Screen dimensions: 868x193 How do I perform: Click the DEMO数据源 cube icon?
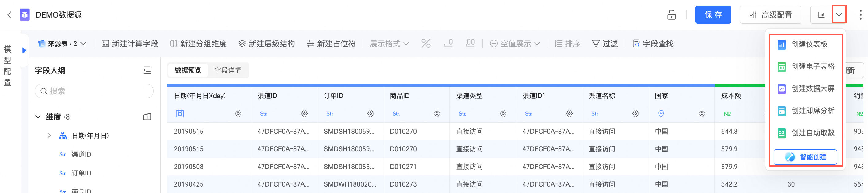[x=25, y=15]
